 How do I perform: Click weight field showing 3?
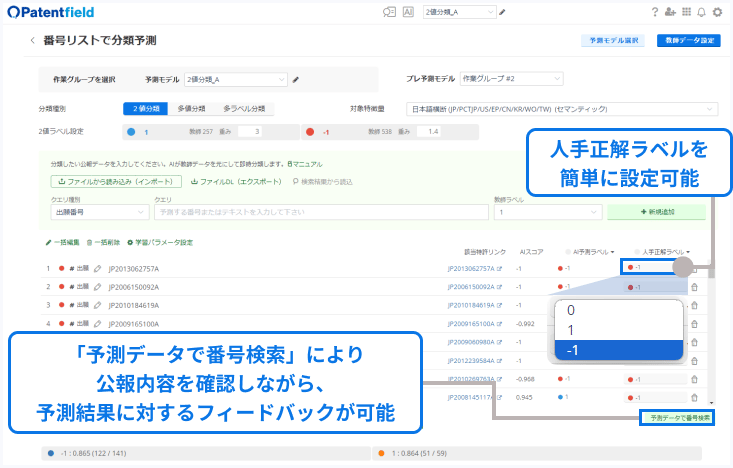250,132
